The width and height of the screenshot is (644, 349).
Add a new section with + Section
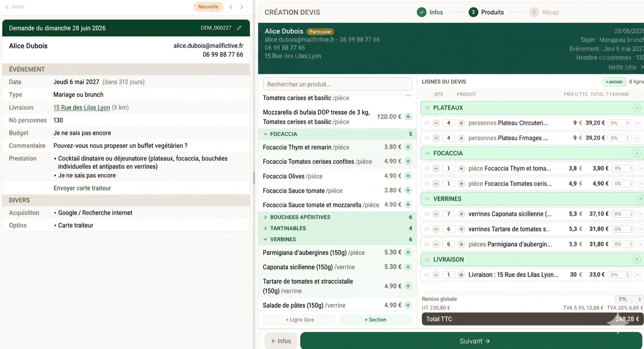click(x=376, y=320)
